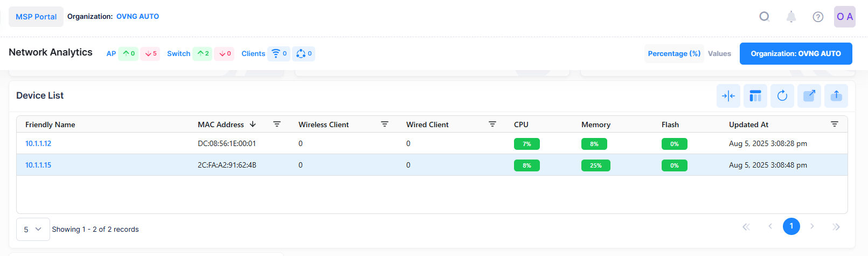Open the notifications bell
Image resolution: width=868 pixels, height=256 pixels.
coord(791,17)
